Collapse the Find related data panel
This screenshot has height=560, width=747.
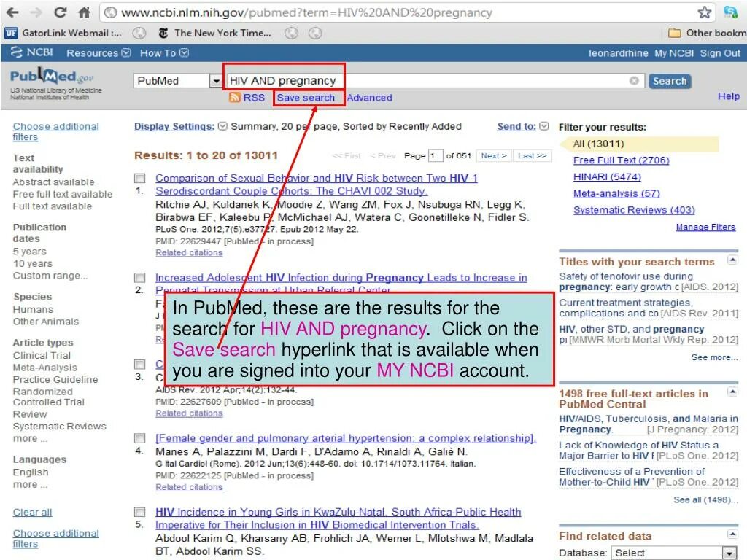click(x=732, y=534)
